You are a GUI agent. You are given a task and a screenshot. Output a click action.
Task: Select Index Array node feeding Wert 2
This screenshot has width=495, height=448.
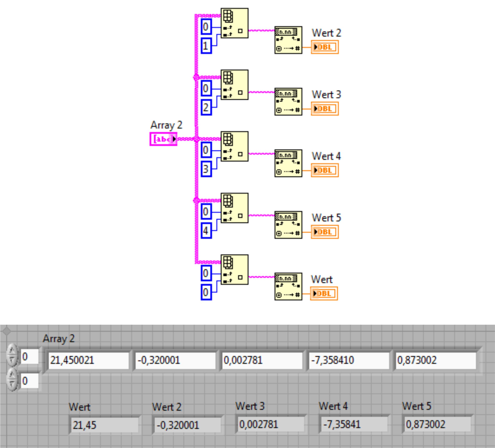click(x=234, y=23)
